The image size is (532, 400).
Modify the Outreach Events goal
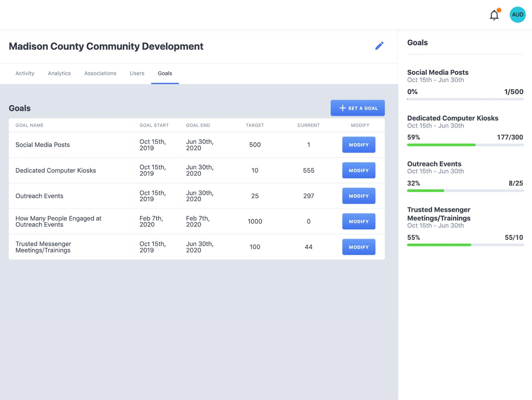click(359, 196)
